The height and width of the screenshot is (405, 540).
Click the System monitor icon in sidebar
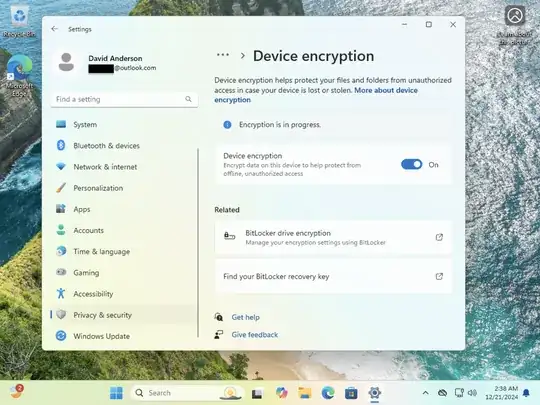click(x=61, y=124)
